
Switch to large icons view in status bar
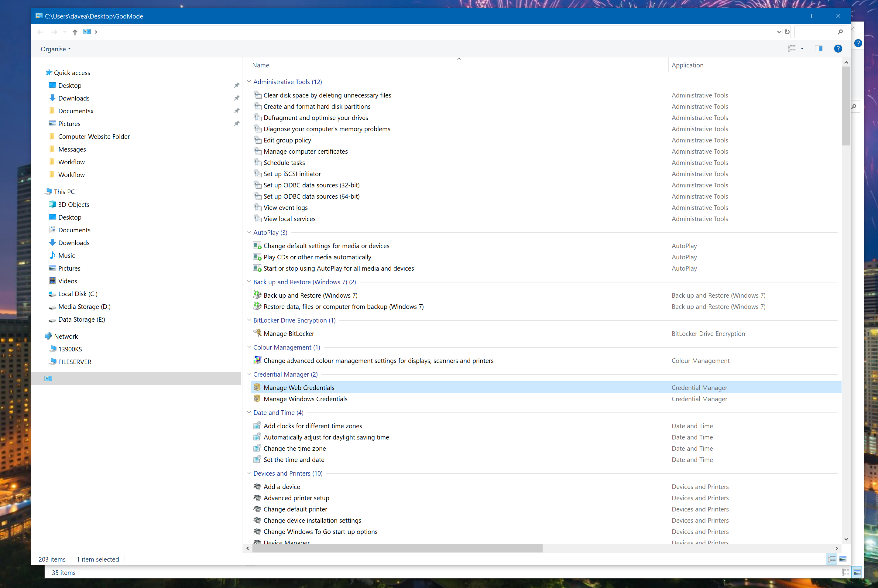842,559
